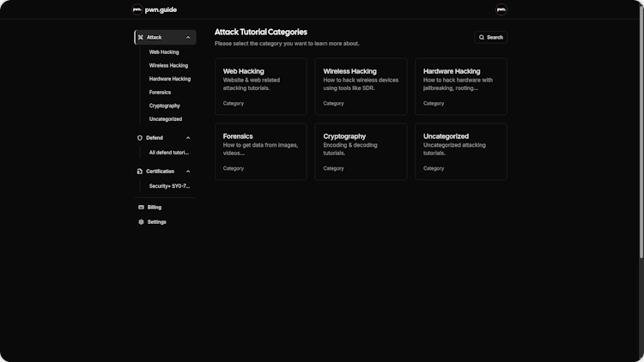Open the user avatar at top right
The image size is (644, 362).
click(x=501, y=9)
